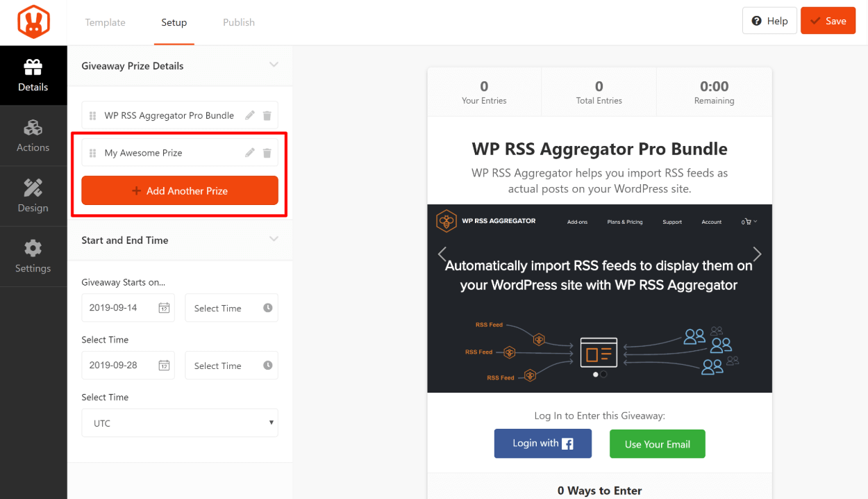Click the Total Entries counter
The width and height of the screenshot is (868, 499).
point(599,92)
